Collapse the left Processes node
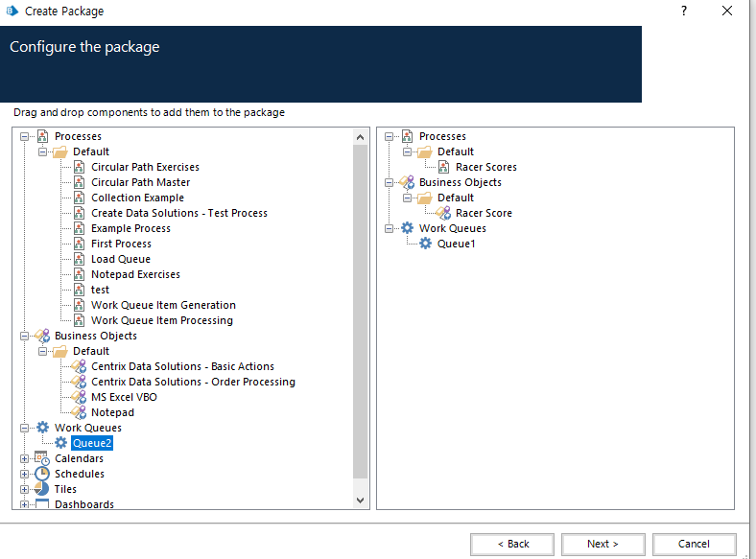Image resolution: width=756 pixels, height=559 pixels. [x=24, y=137]
